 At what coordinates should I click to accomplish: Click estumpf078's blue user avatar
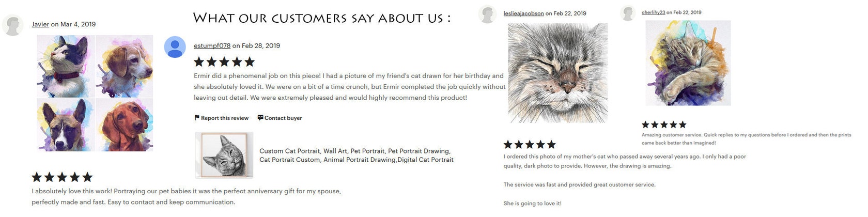tap(175, 47)
